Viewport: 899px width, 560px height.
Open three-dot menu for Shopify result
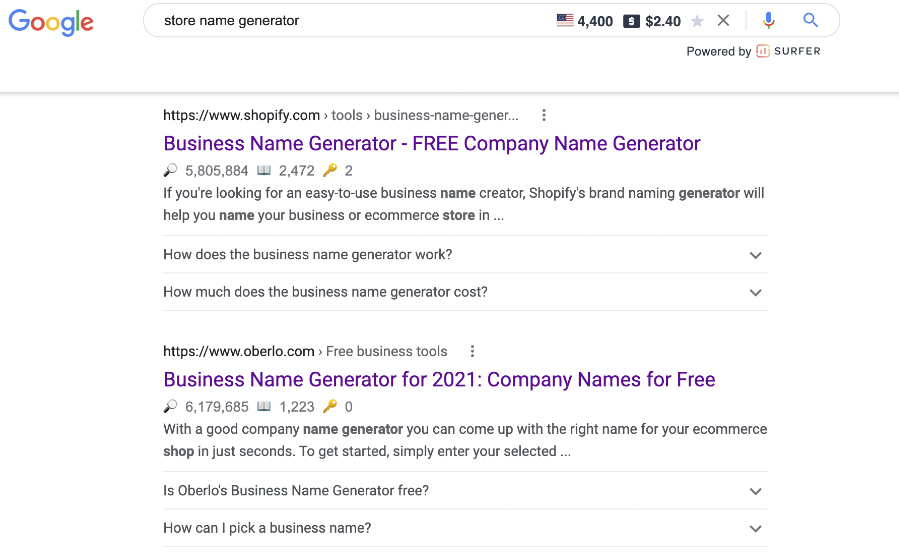[544, 115]
